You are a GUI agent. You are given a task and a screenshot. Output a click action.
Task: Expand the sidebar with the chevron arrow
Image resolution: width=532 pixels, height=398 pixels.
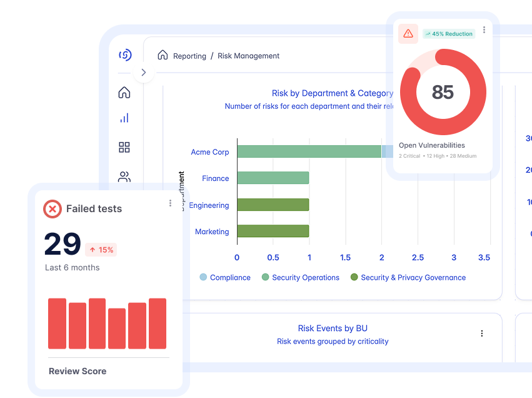[144, 73]
